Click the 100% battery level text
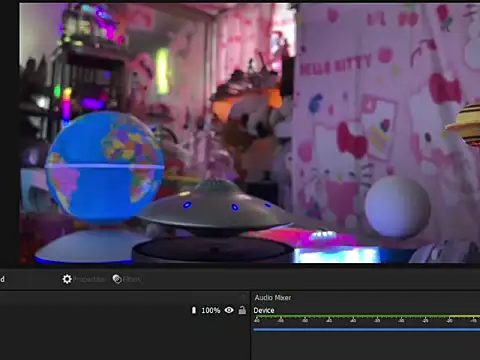Screen dimensions: 480x360 point(211,310)
